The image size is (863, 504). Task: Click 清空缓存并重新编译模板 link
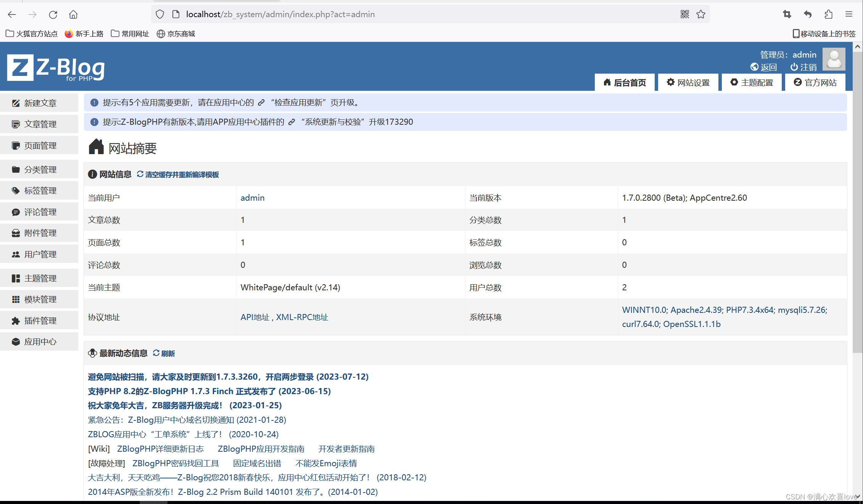click(x=182, y=175)
